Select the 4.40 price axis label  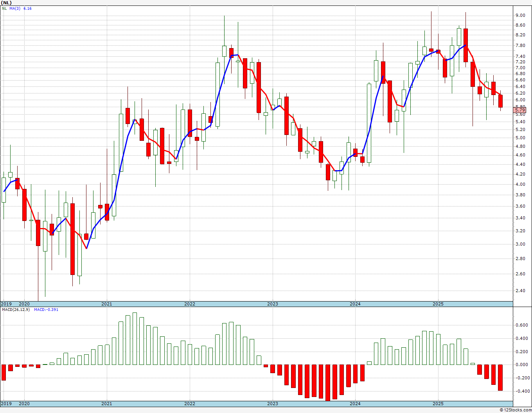520,164
